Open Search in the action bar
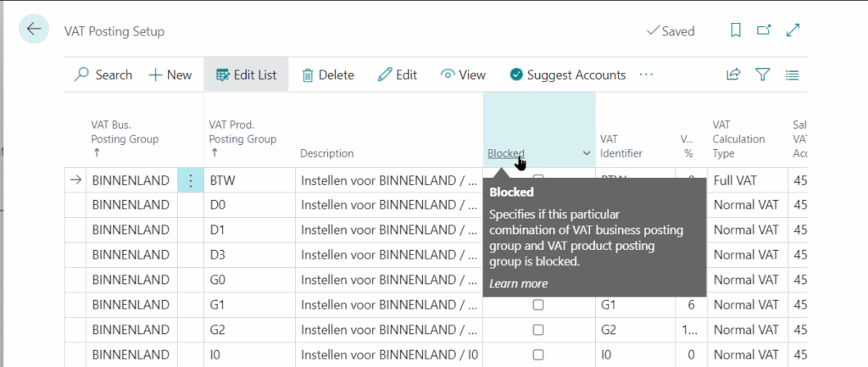Screen dimensions: 868x367 coord(103,75)
